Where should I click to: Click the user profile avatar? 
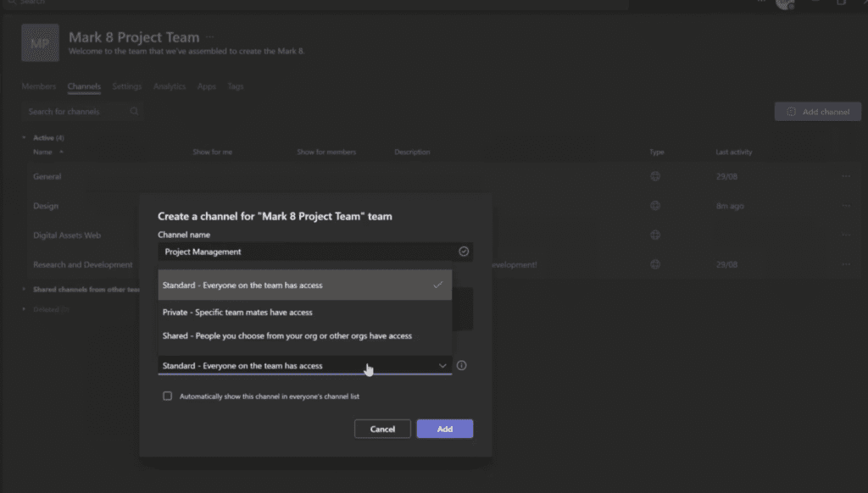pyautogui.click(x=785, y=3)
